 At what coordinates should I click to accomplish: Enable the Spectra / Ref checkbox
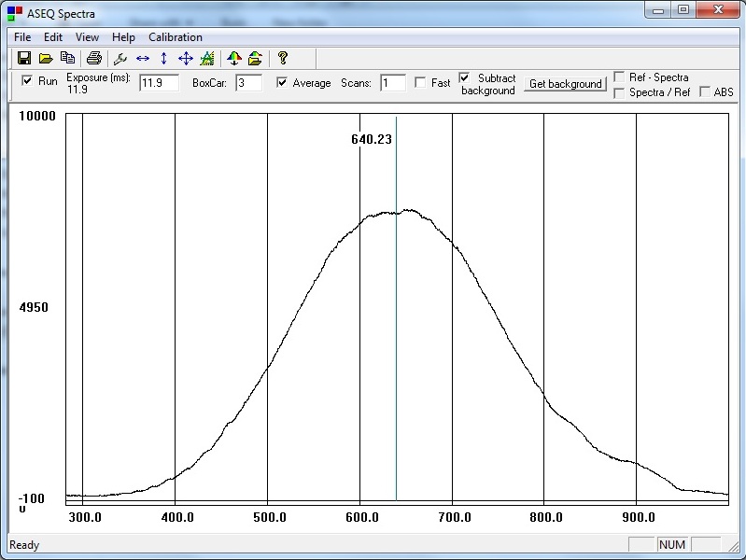(x=620, y=92)
